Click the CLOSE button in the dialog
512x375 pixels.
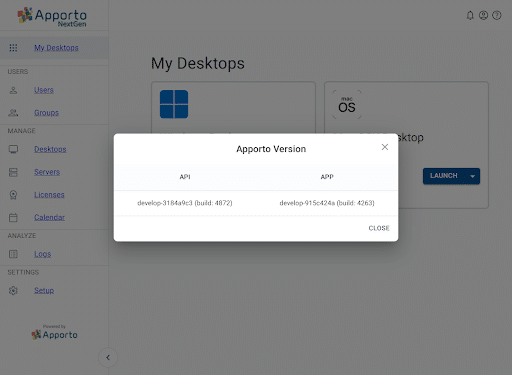click(x=379, y=228)
